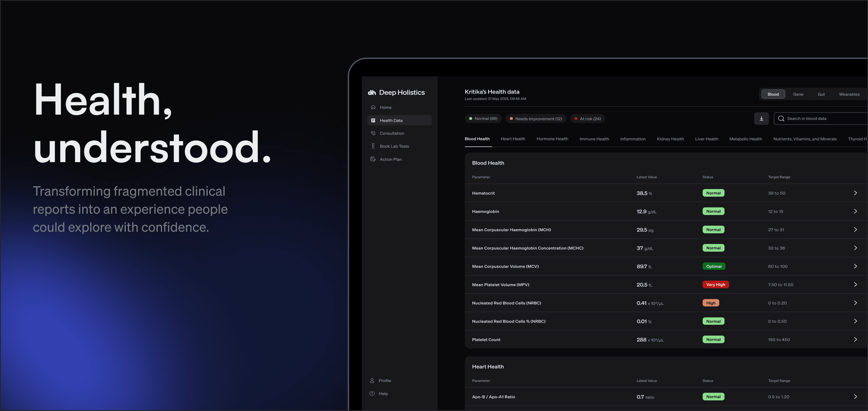Open Consultation in the sidebar
Screen dimensions: 868x411
tap(400, 133)
